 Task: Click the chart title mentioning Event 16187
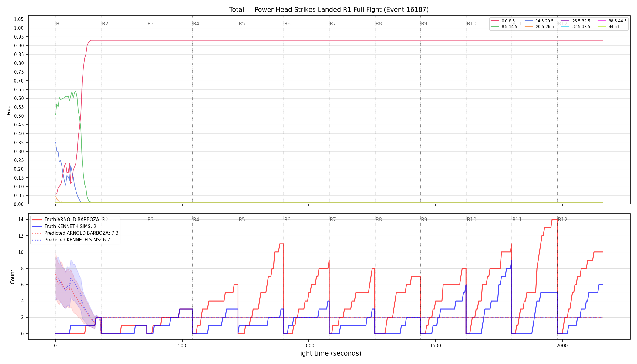(329, 10)
